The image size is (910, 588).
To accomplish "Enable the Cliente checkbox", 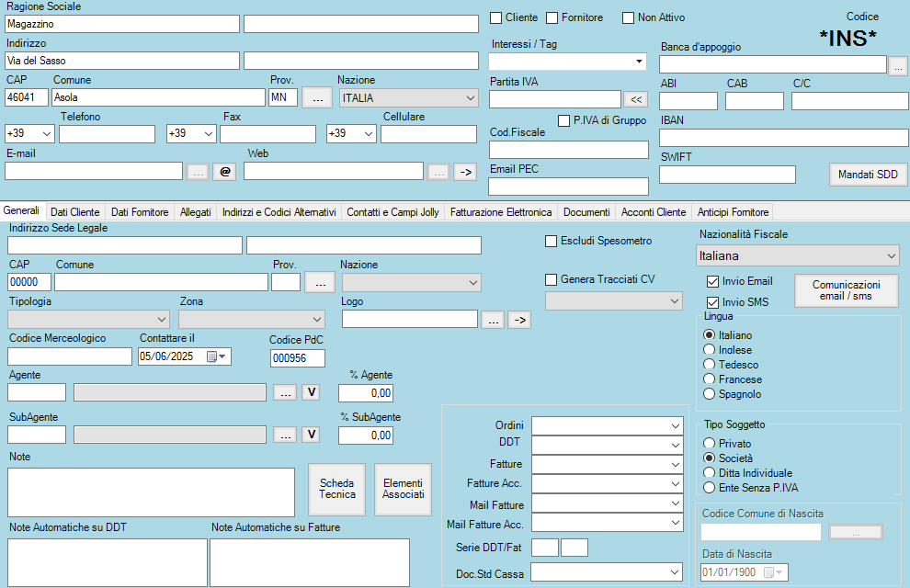I will point(496,17).
